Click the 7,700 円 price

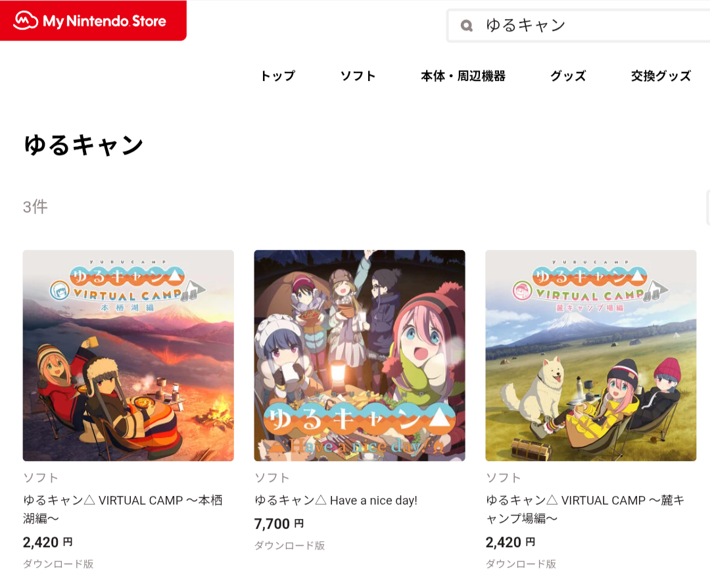pyautogui.click(x=279, y=524)
